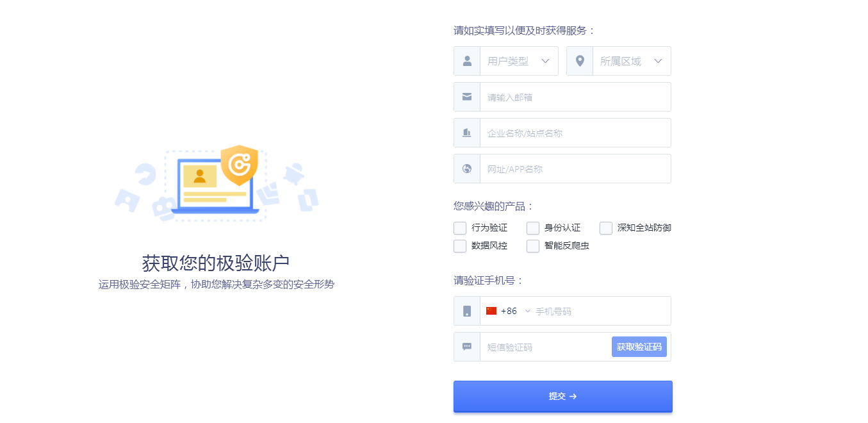Click the 获取验证码 button
Viewport: 868px width, 423px height.
639,347
